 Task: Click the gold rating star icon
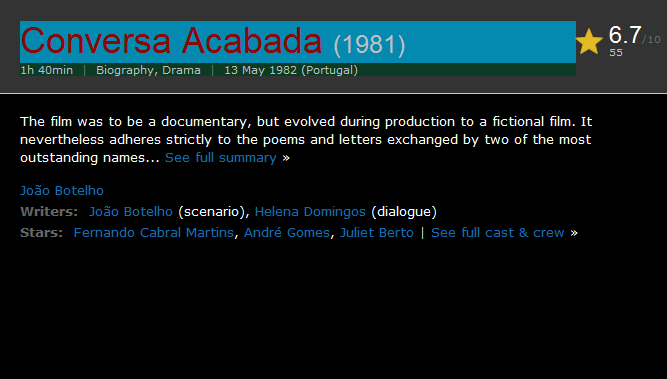coord(589,41)
